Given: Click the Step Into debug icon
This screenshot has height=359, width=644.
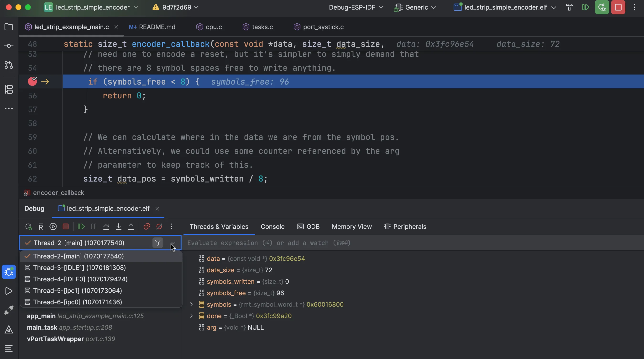Looking at the screenshot, I should [119, 227].
